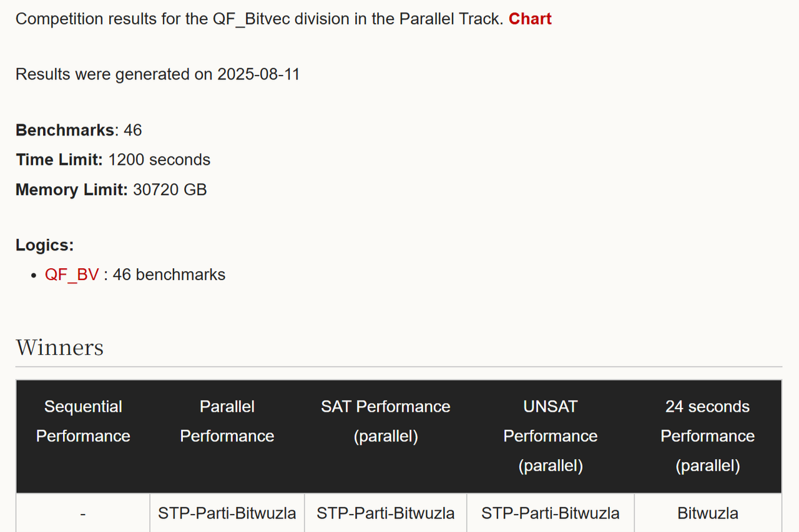
Task: Click the dash cell under Sequential Performance
Action: 83,514
